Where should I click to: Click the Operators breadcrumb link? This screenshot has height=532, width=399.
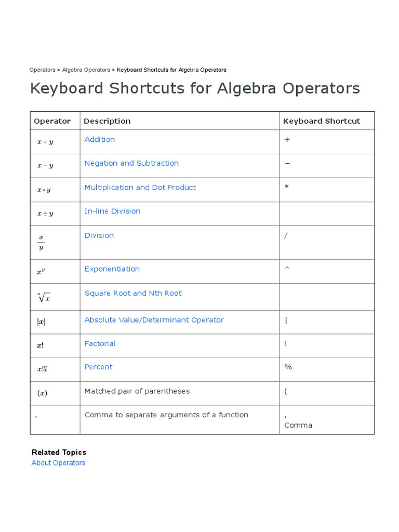[42, 70]
